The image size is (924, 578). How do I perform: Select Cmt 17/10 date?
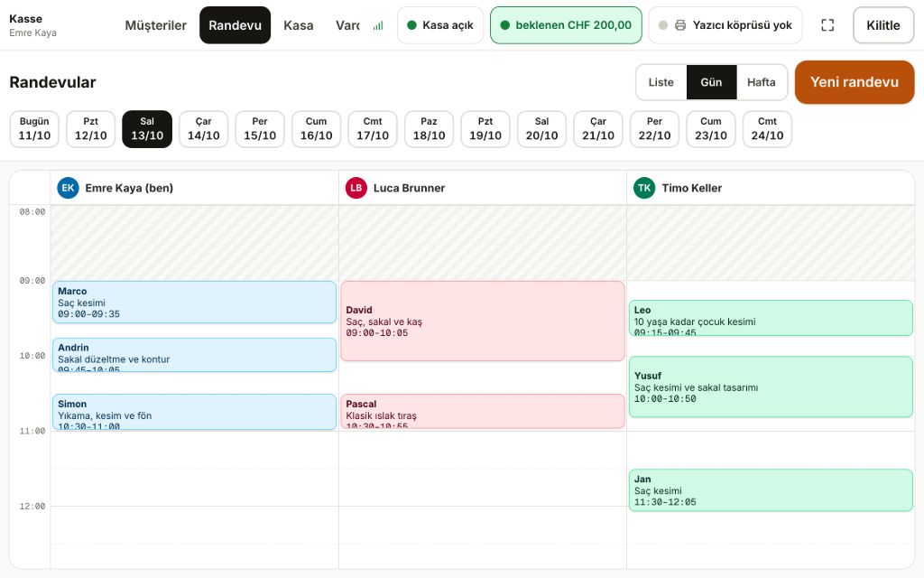tap(373, 129)
